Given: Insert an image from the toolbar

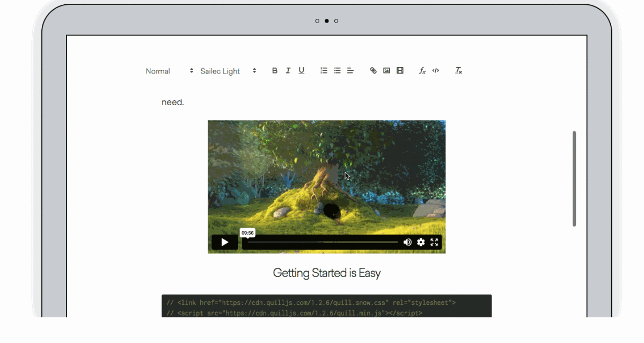Looking at the screenshot, I should 386,71.
